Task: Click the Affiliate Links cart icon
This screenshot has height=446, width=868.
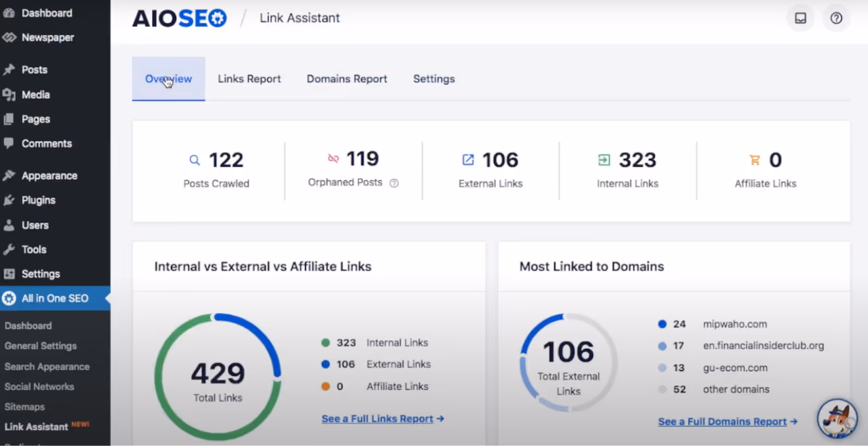Action: pos(755,160)
